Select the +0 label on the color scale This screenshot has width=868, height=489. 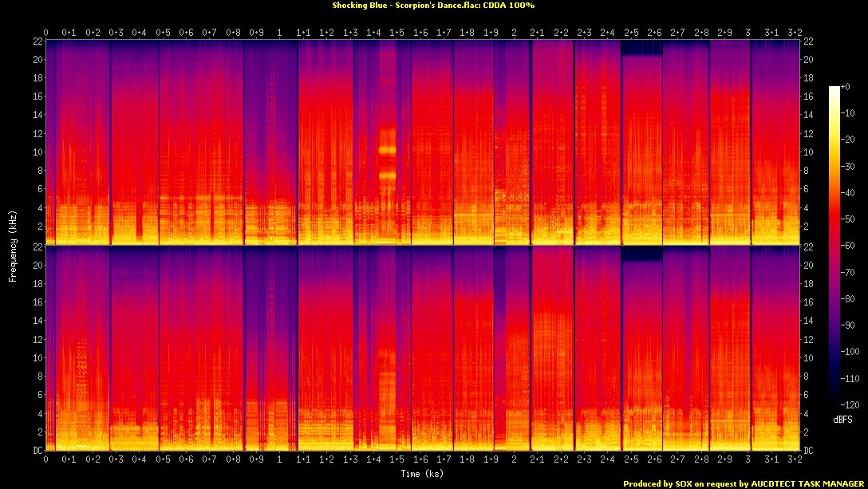[845, 86]
